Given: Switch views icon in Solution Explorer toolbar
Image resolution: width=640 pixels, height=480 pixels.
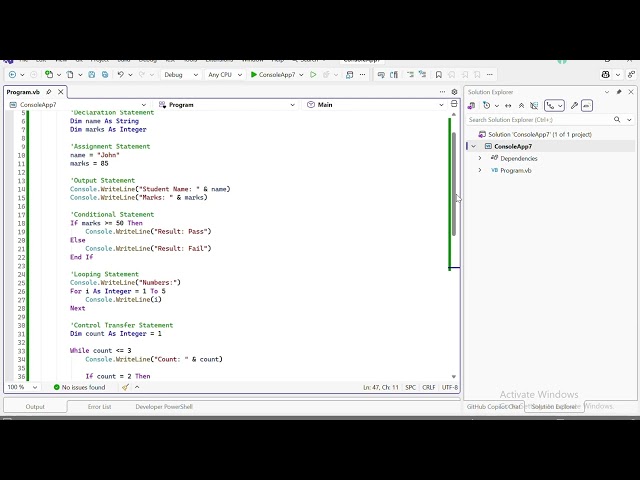Looking at the screenshot, I should (x=471, y=106).
